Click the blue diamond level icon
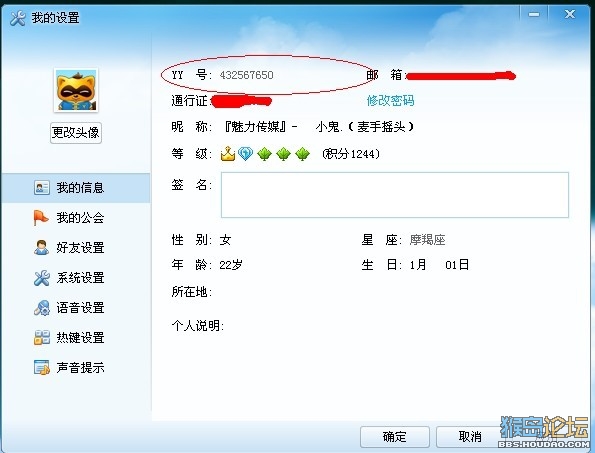Viewport: 595px width, 453px height. click(246, 154)
